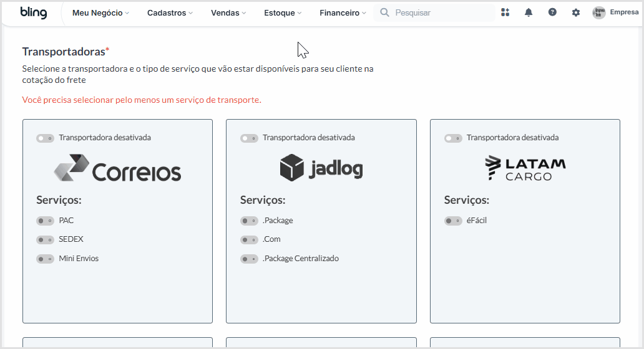Image resolution: width=644 pixels, height=349 pixels.
Task: Click the red warning message about serviço de transporte
Action: (x=142, y=100)
